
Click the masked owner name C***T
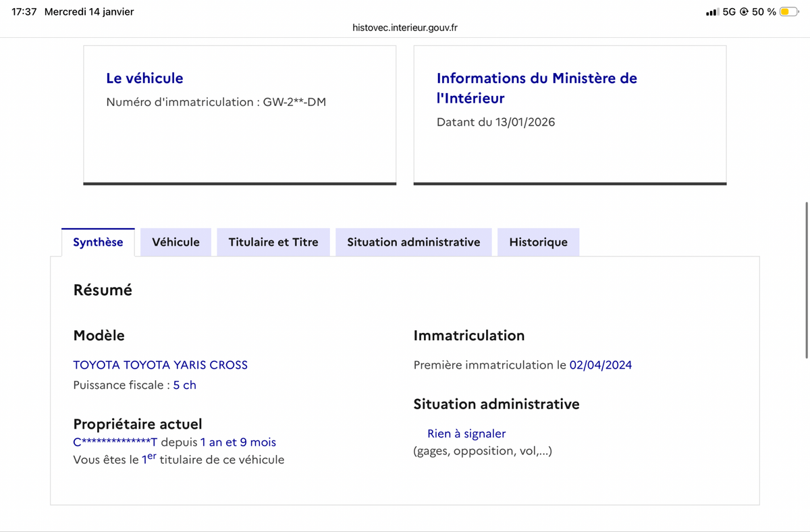[x=115, y=442]
